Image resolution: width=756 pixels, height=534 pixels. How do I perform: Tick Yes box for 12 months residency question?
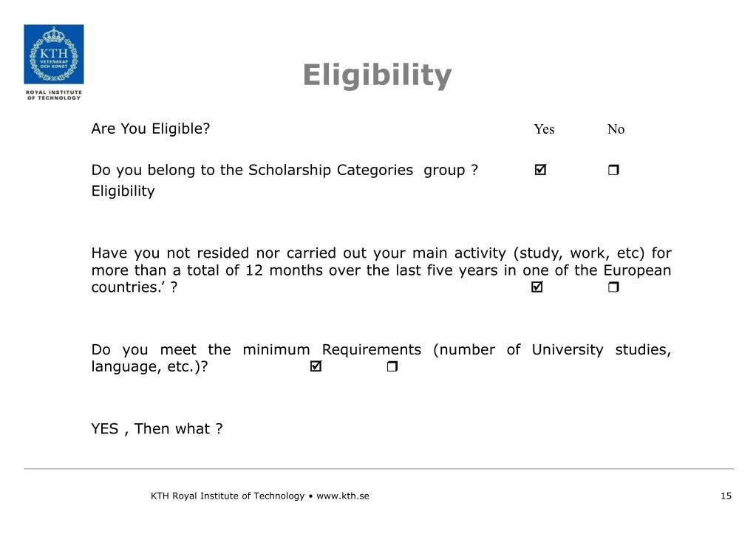(537, 287)
